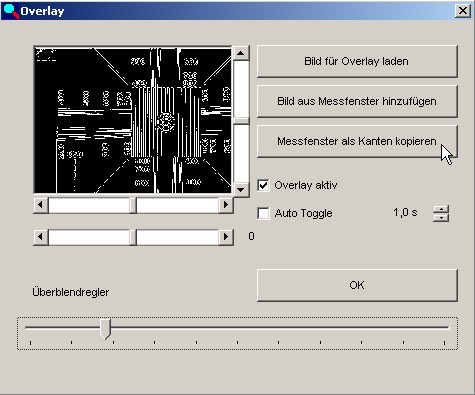Confirm the dialog with OK
475x395 pixels.
[x=357, y=285]
